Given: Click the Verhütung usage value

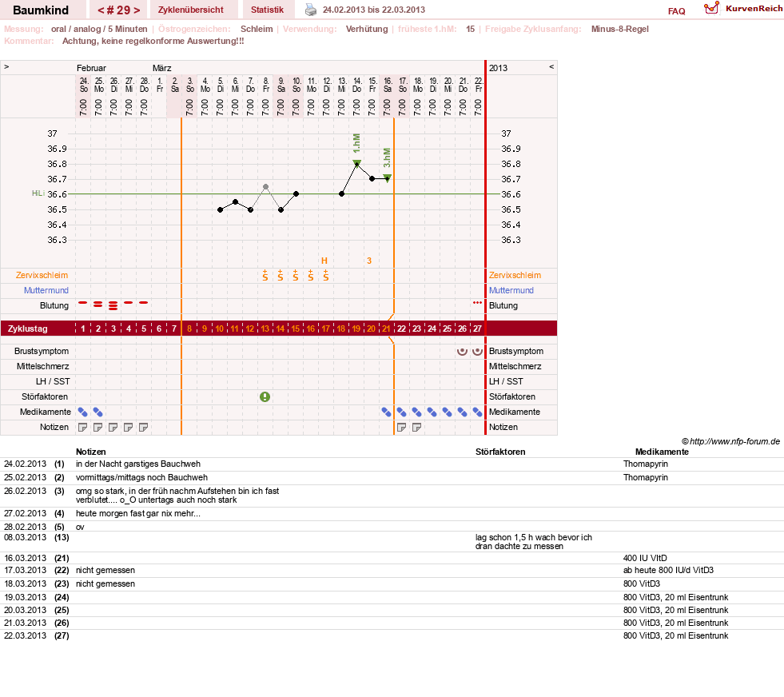Looking at the screenshot, I should tap(367, 29).
